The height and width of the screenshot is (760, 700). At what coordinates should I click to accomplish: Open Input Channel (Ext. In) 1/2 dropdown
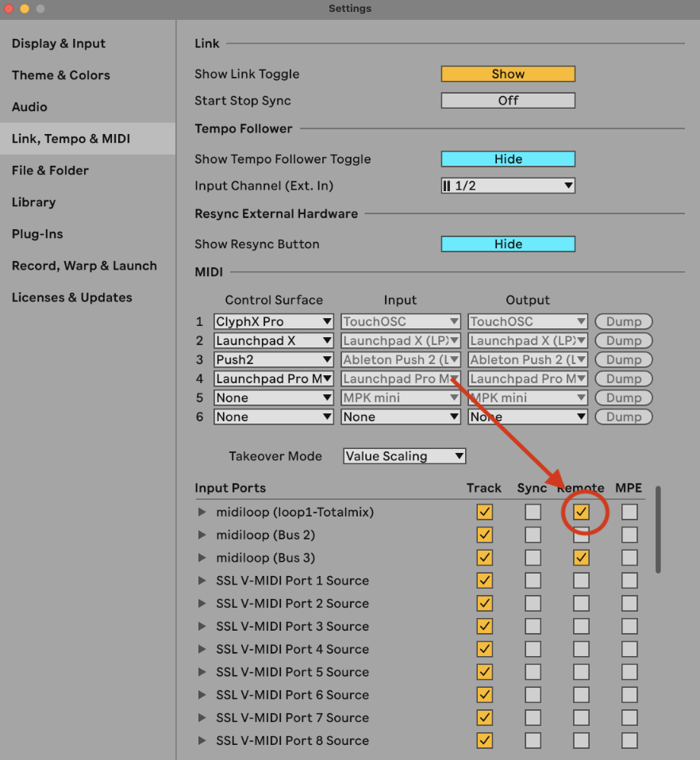[x=508, y=186]
